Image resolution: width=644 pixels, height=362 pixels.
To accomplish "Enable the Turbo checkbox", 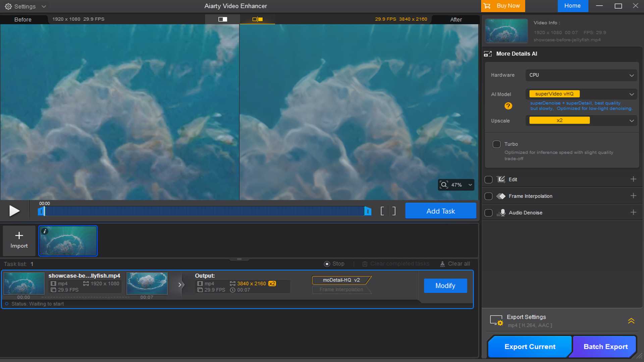I will [496, 144].
